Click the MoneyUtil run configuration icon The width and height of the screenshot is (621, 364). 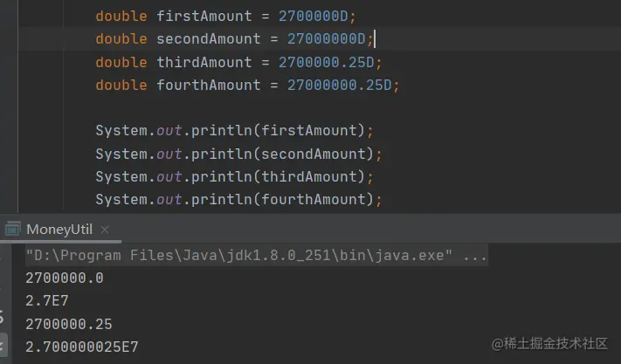(x=13, y=229)
